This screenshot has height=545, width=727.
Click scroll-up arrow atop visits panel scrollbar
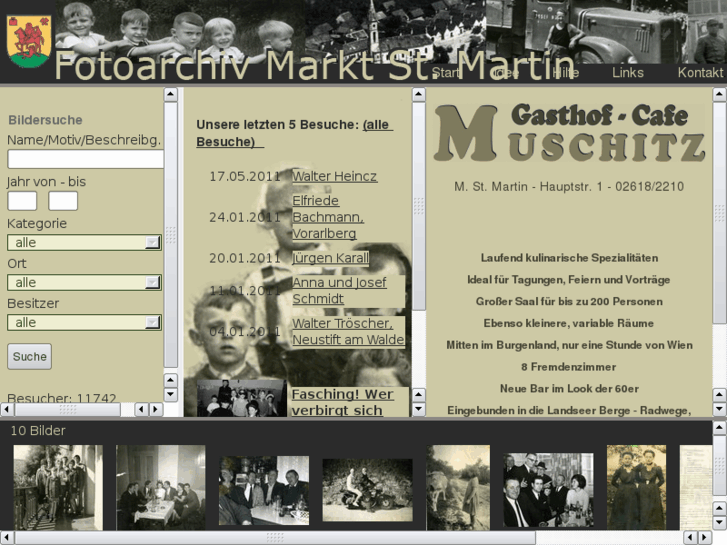[419, 95]
